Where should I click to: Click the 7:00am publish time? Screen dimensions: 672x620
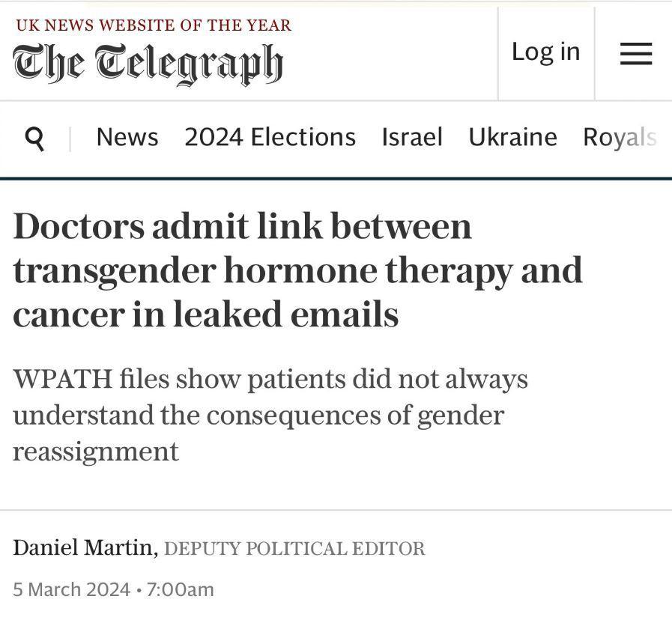[181, 589]
